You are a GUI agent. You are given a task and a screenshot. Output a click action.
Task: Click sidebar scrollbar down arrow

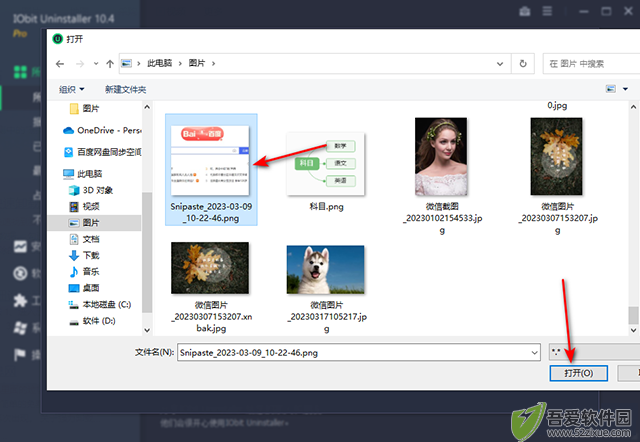point(147,330)
